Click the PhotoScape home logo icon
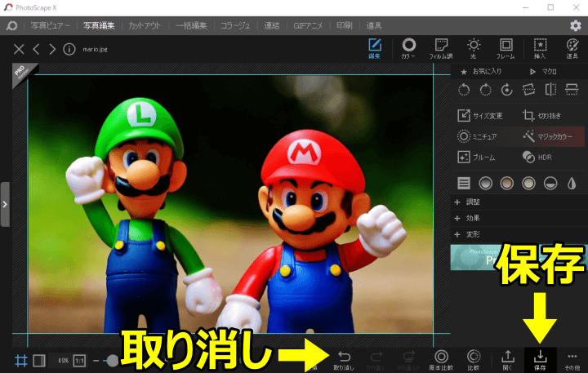 pos(11,25)
